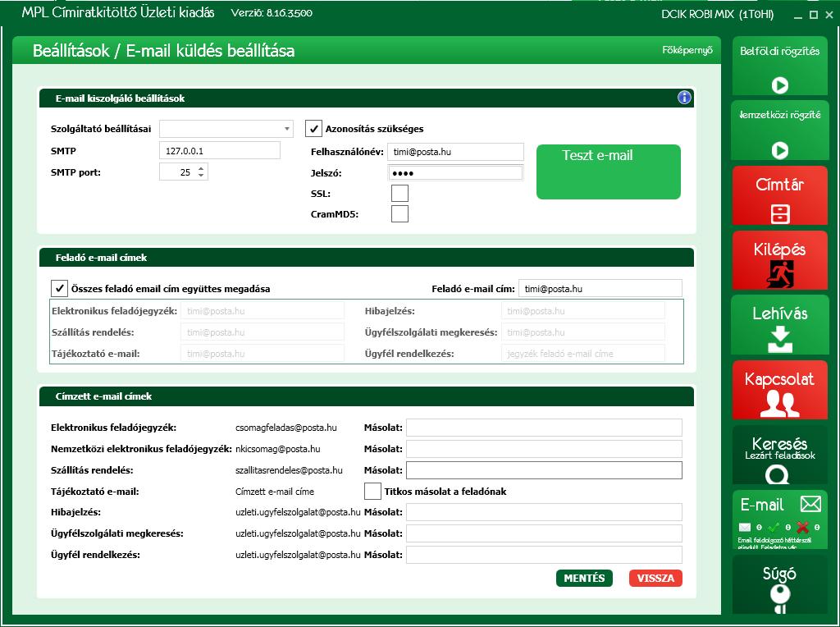Viewport: 840px width, 627px height.
Task: Open Címtár address book icon
Action: 780,214
